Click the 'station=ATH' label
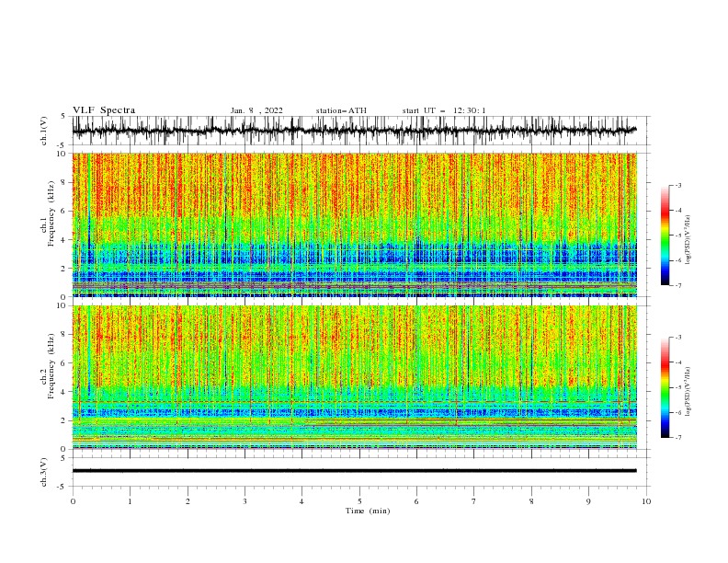This screenshot has width=728, height=563. [341, 110]
